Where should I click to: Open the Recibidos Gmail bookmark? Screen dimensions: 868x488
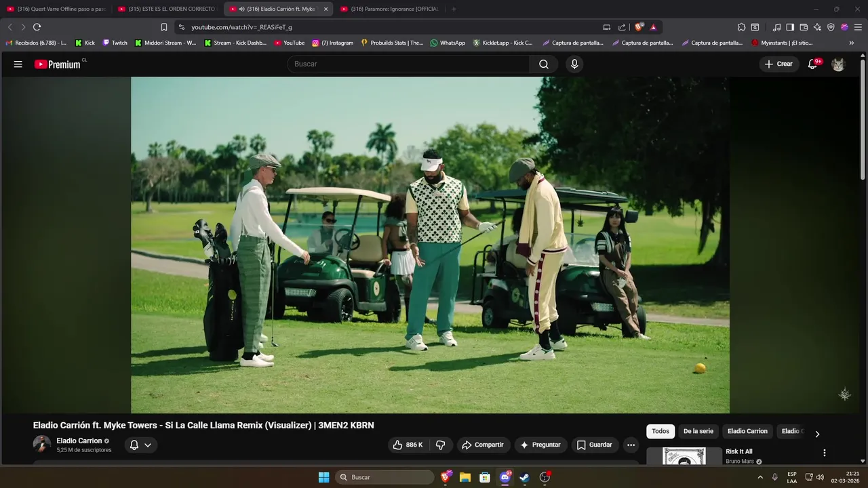36,43
